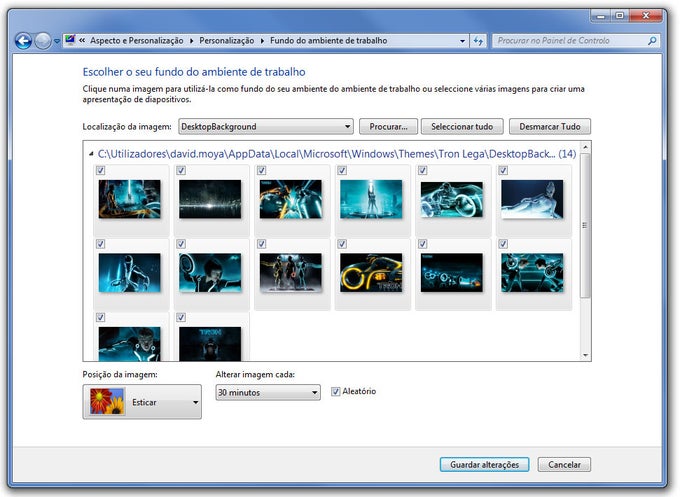Open recent pages dropdown beside navigation arrows

point(57,41)
